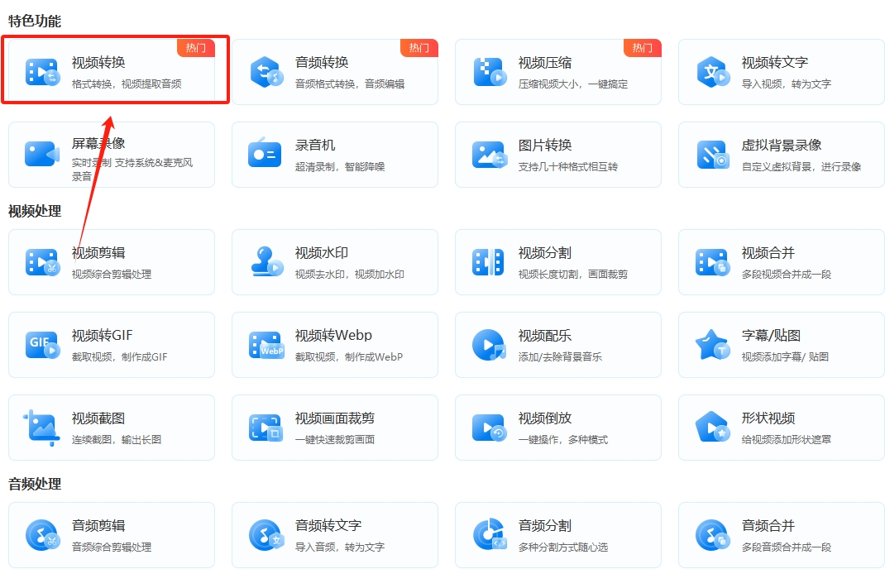Click the 视频剪辑 scissors icon

[x=42, y=262]
